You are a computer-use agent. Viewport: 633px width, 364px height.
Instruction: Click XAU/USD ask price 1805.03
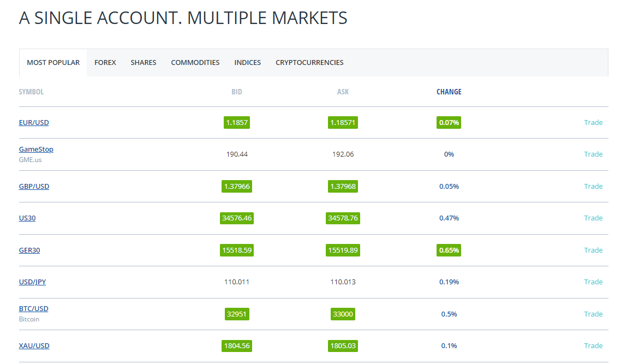click(x=343, y=345)
